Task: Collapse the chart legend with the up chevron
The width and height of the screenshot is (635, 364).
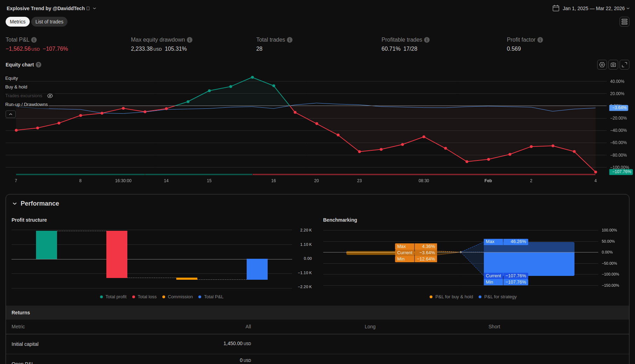Action: click(x=10, y=114)
